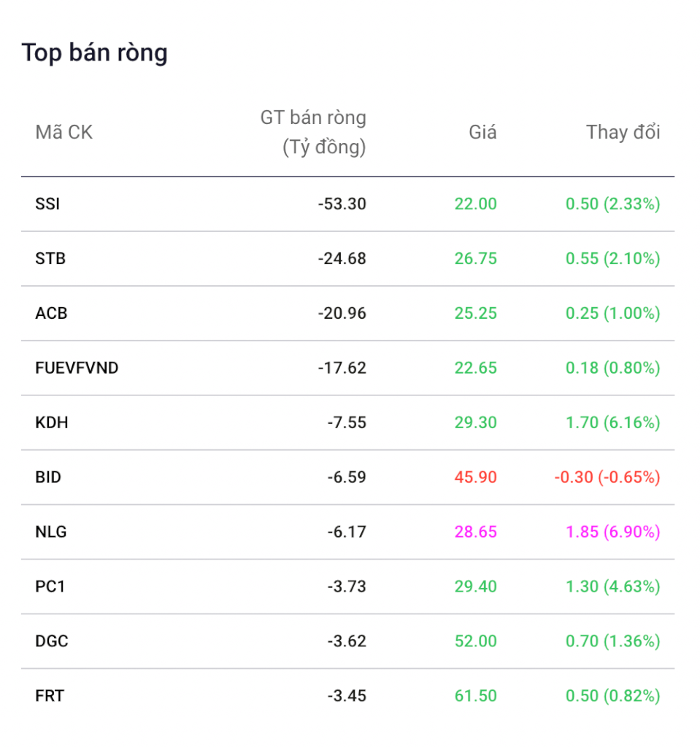Click SSI net sell value -53.30
The height and width of the screenshot is (747, 700).
(x=342, y=204)
